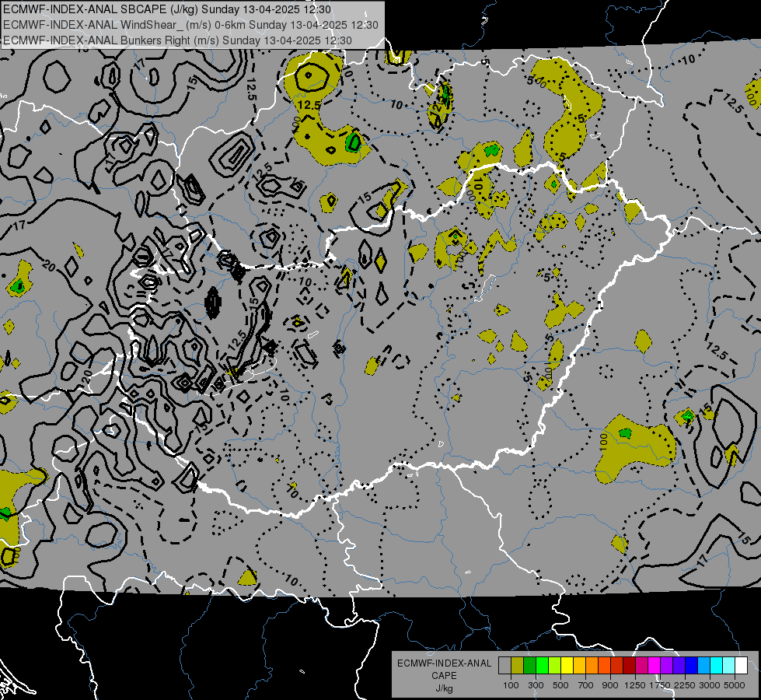Click the 300 value under the legend
This screenshot has height=700, width=761.
[x=536, y=685]
